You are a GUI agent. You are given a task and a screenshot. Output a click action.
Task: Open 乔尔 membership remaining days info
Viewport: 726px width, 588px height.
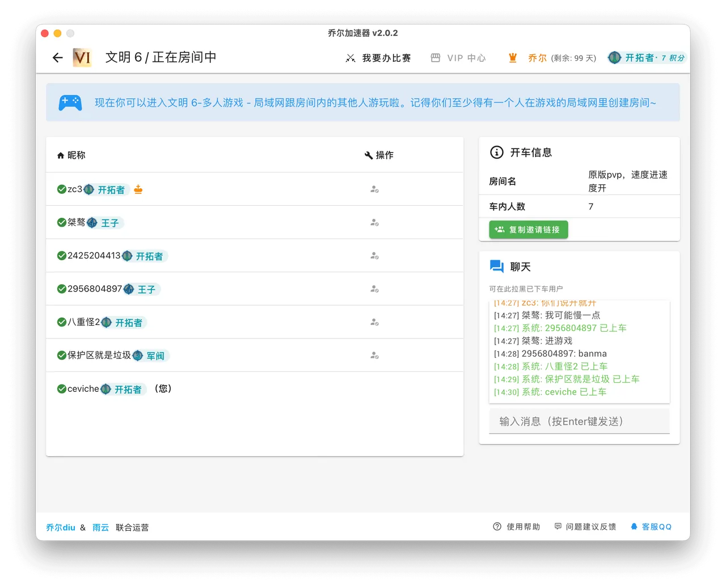tap(562, 58)
